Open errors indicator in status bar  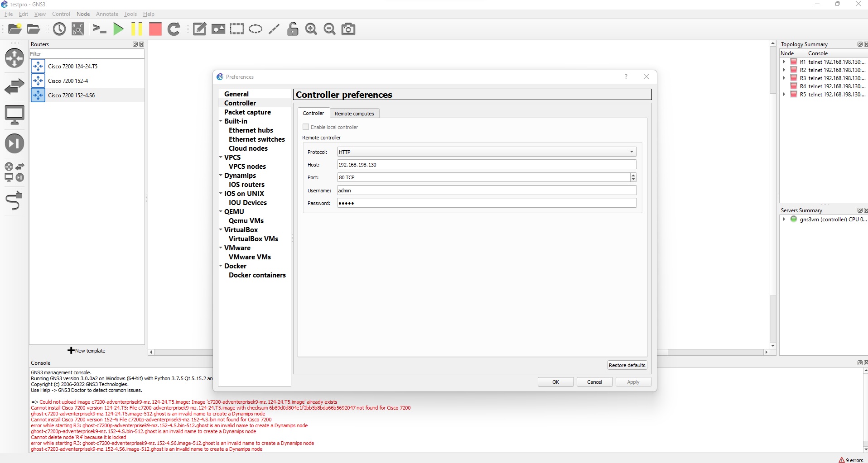pos(851,460)
